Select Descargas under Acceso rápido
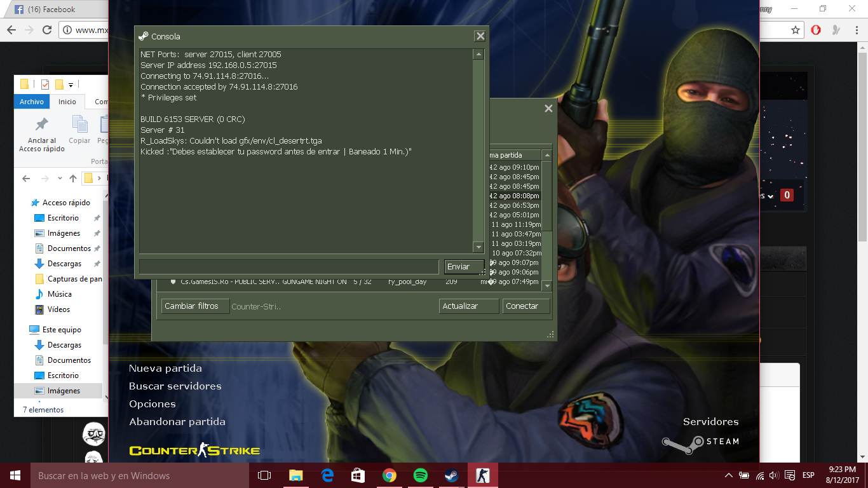Viewport: 868px width, 488px height. pos(65,264)
